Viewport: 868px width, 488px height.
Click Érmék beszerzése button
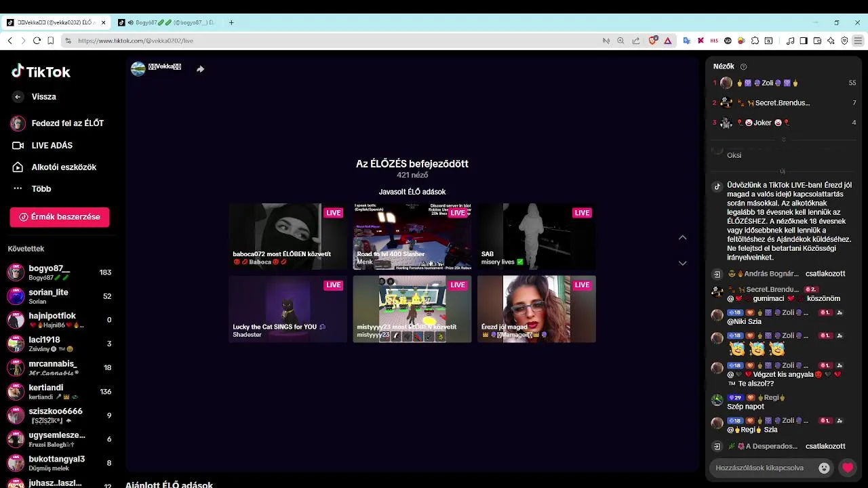[x=60, y=217]
